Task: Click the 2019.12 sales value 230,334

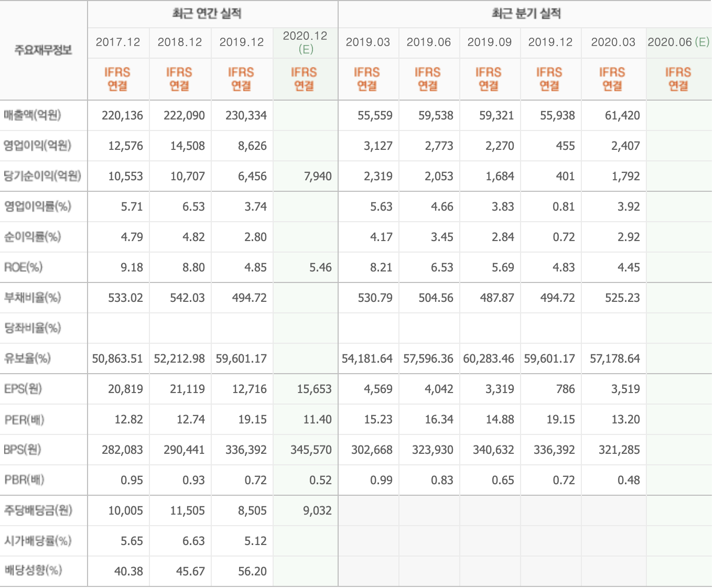Action: click(246, 116)
